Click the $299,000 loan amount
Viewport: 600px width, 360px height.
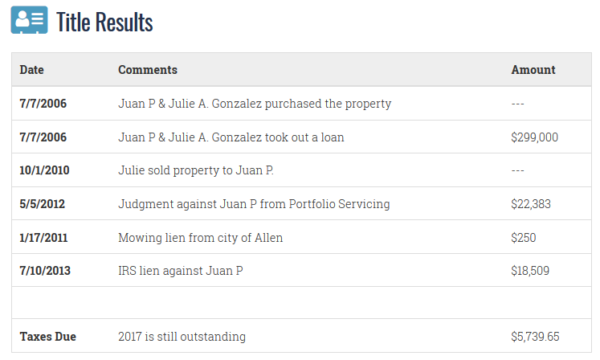[x=535, y=137]
